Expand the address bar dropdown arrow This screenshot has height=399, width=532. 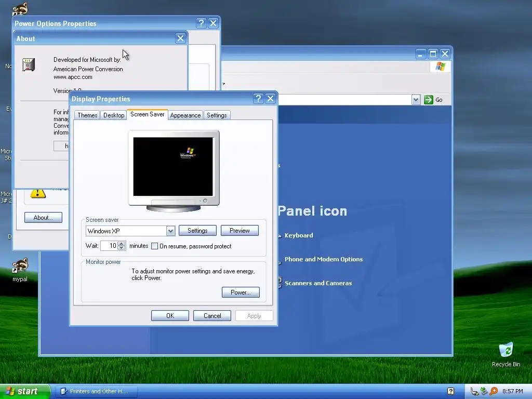pos(416,100)
